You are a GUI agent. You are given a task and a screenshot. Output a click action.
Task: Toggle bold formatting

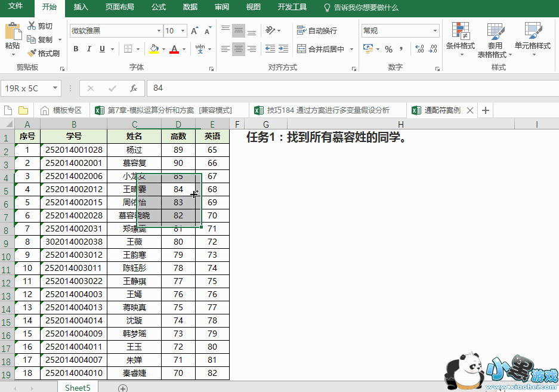76,49
